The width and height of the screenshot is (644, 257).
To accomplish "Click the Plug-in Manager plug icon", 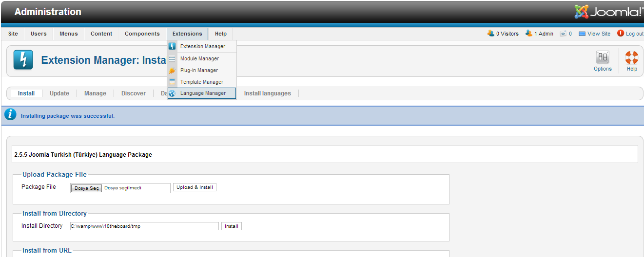I will [x=172, y=70].
